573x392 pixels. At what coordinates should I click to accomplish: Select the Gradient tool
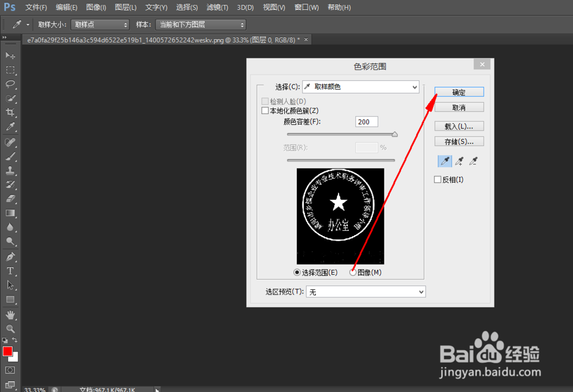(x=10, y=213)
